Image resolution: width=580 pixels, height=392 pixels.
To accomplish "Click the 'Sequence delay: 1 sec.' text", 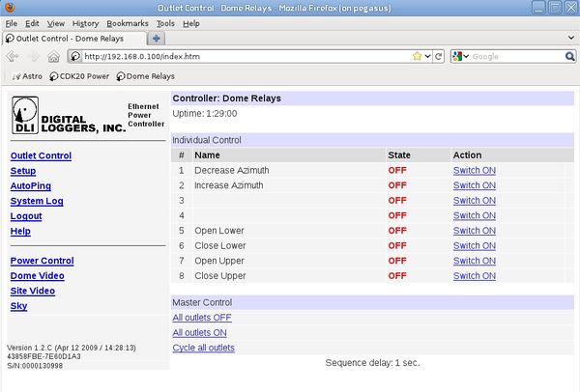I will 372,363.
